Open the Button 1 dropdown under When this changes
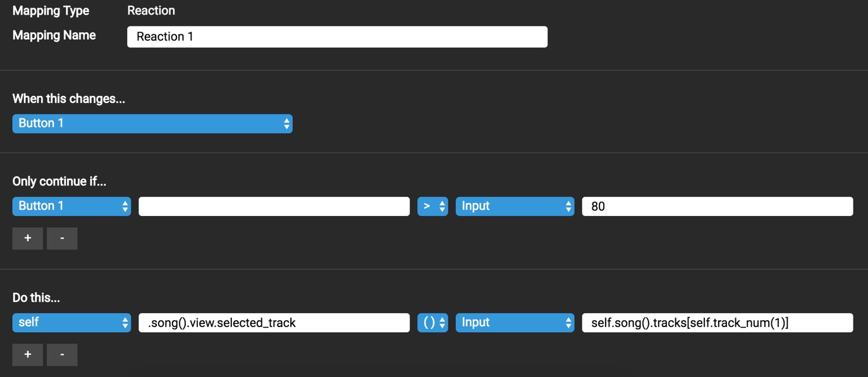868x377 pixels. [152, 124]
